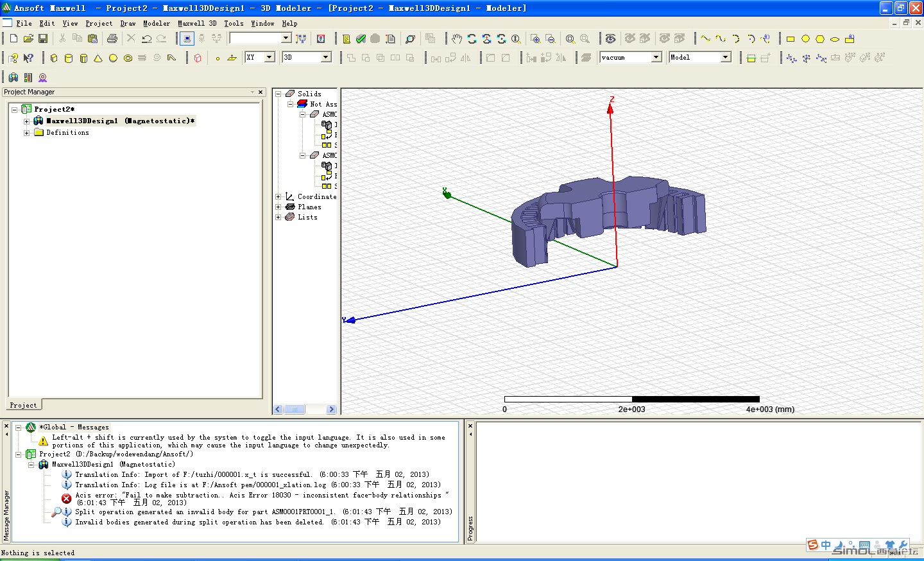Screen dimensions: 924x561
Task: Click the New project icon
Action: click(13, 39)
